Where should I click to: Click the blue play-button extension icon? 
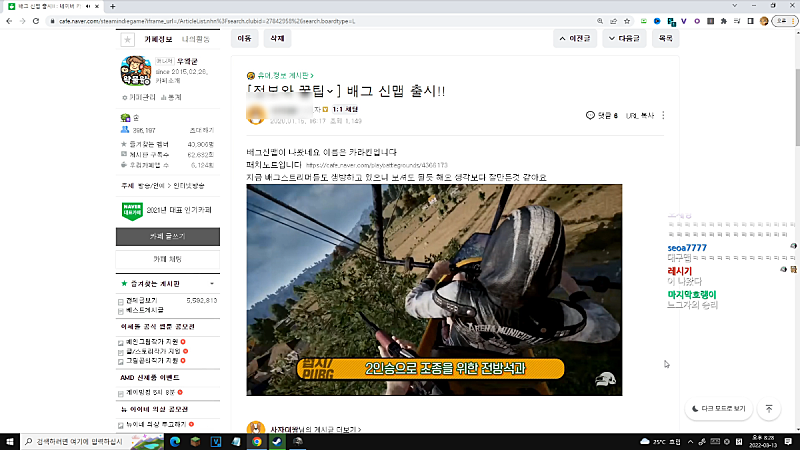tap(657, 21)
